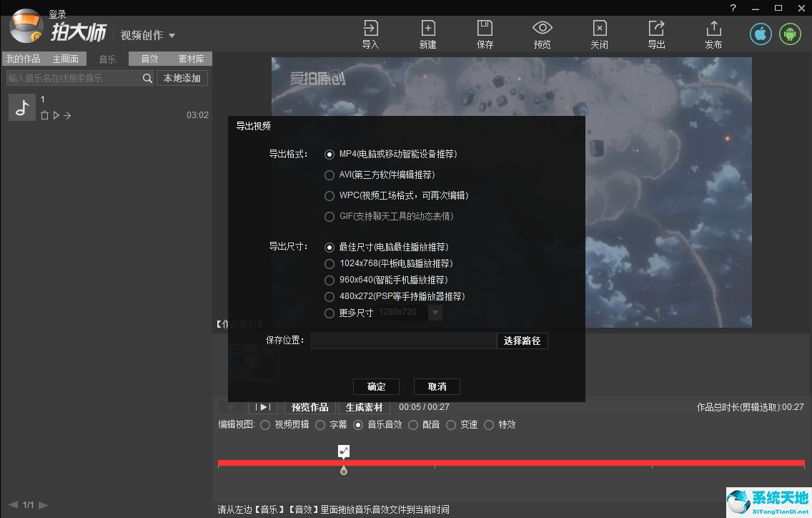Click the 保存位置 save location input field
The image size is (812, 518).
[404, 341]
